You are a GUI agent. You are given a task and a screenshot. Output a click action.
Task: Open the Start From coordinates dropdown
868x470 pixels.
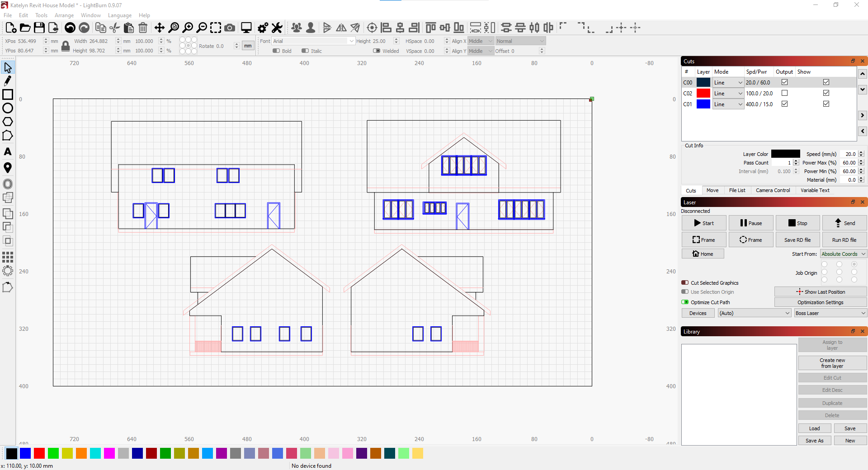coord(843,254)
